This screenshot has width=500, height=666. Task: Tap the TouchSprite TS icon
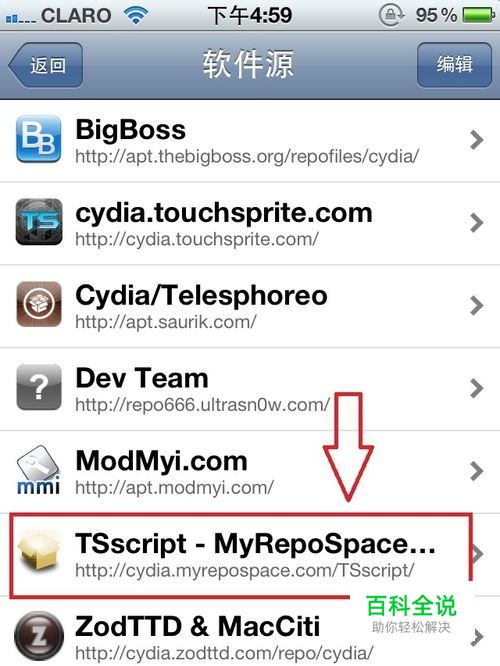tap(39, 222)
